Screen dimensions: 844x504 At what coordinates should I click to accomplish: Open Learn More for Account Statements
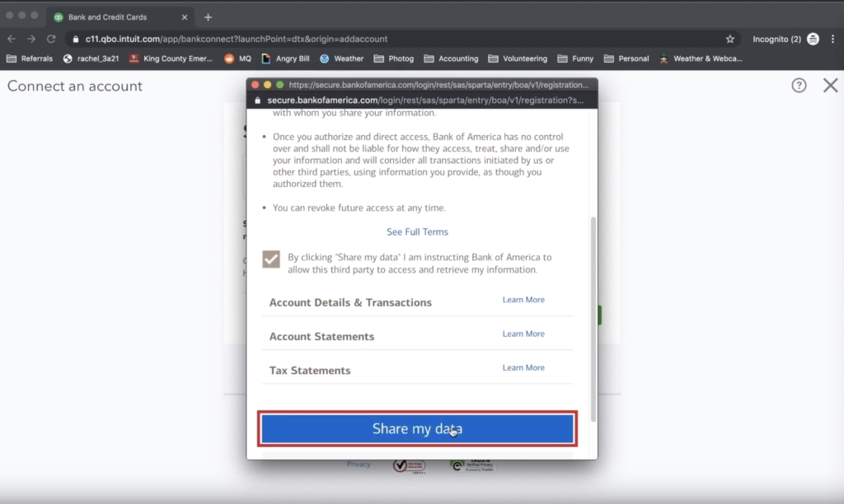(x=523, y=334)
